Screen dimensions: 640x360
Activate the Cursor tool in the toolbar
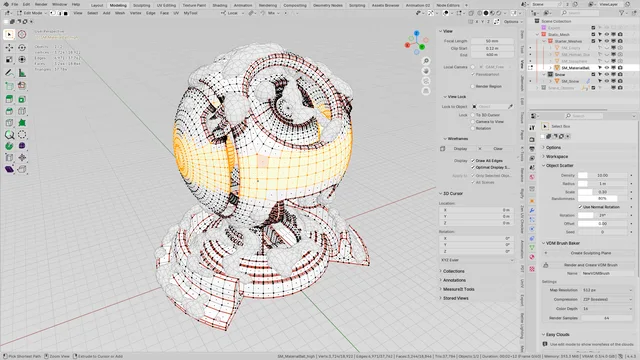(x=22, y=35)
